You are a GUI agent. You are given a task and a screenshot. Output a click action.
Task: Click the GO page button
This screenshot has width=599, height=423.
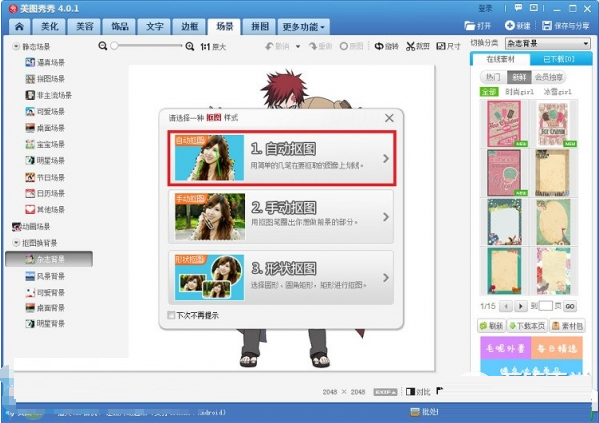click(x=570, y=306)
